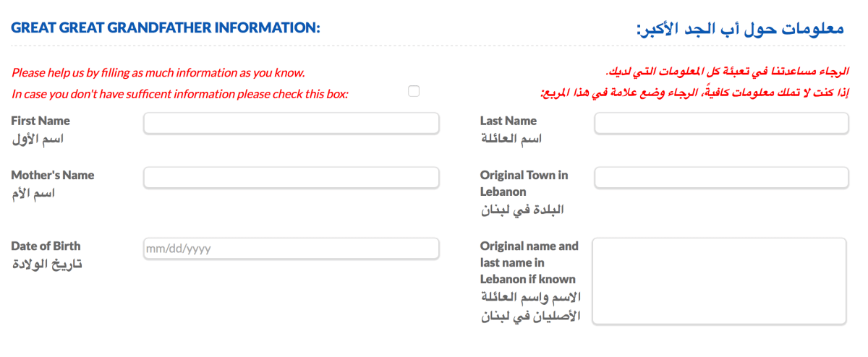
Task: Click the Original Town in Lebanon field
Action: pos(721,178)
